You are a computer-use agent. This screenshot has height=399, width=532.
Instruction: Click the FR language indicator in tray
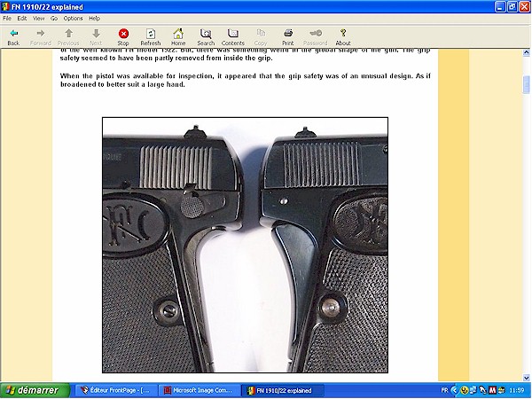pyautogui.click(x=444, y=390)
